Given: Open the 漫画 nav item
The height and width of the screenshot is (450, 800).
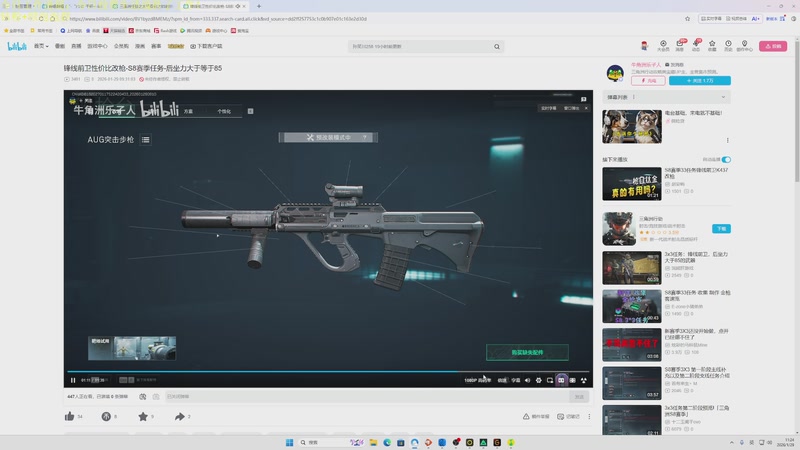Looking at the screenshot, I should coord(140,46).
